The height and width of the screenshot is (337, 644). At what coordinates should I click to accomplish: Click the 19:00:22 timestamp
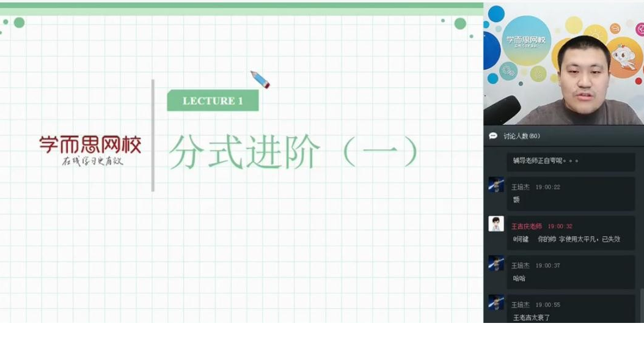click(x=547, y=187)
